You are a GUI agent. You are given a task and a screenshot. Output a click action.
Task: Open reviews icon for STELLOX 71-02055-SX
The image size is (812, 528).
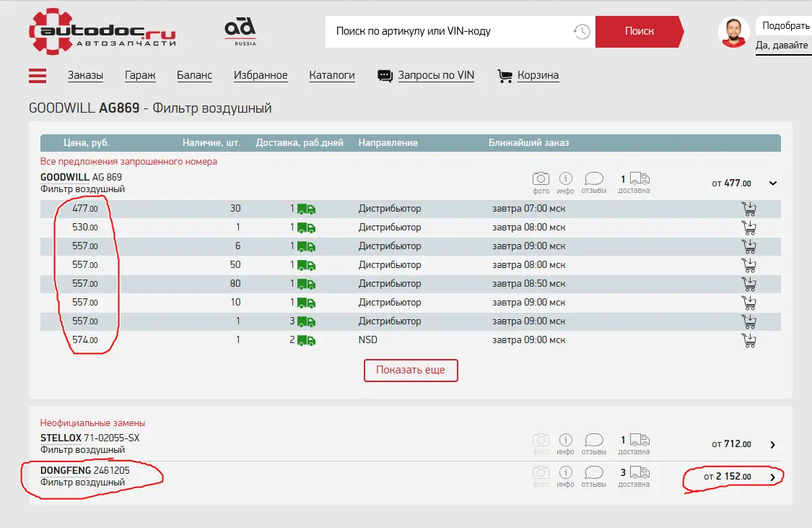click(594, 440)
